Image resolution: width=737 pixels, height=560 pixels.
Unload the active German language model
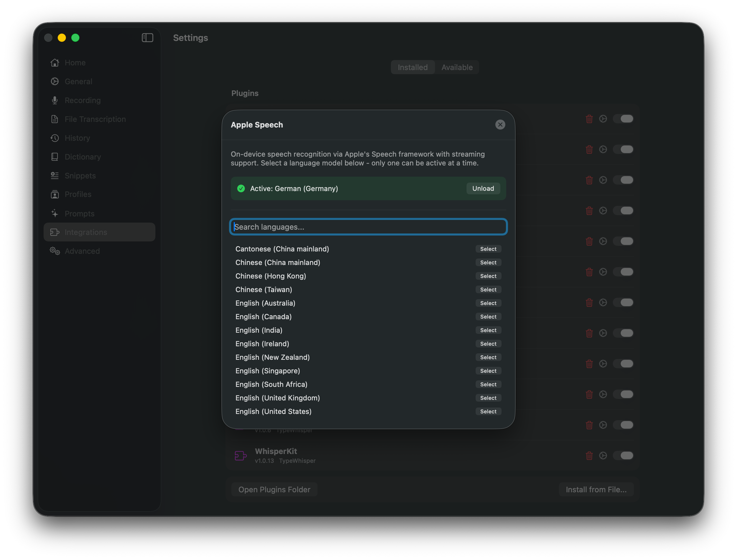click(x=483, y=188)
